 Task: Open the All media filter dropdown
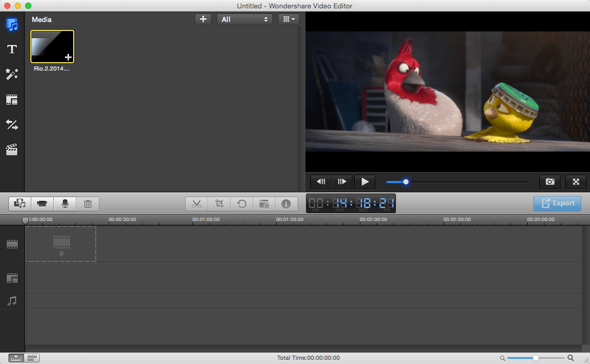click(x=245, y=19)
